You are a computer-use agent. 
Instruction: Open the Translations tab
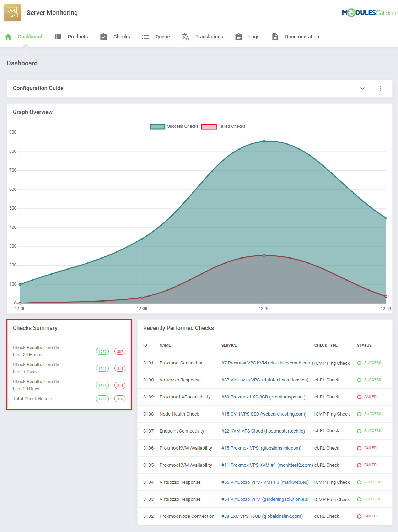[x=209, y=37]
